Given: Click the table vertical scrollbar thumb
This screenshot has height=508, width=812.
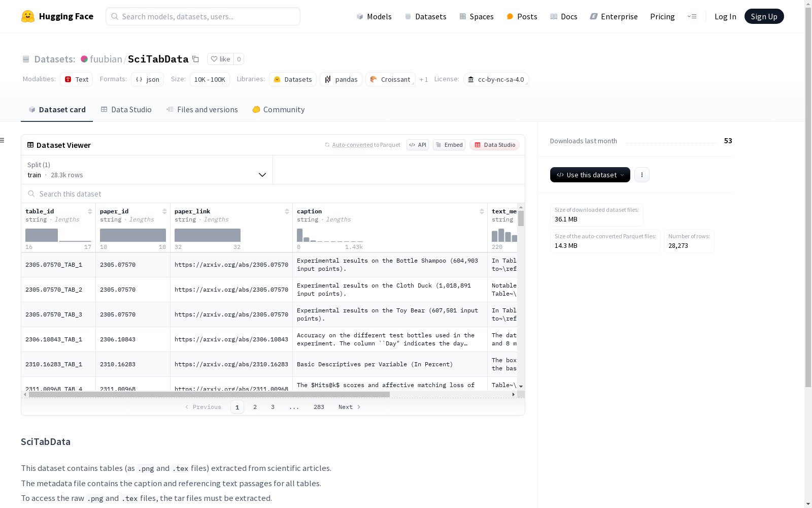Looking at the screenshot, I should (521, 218).
